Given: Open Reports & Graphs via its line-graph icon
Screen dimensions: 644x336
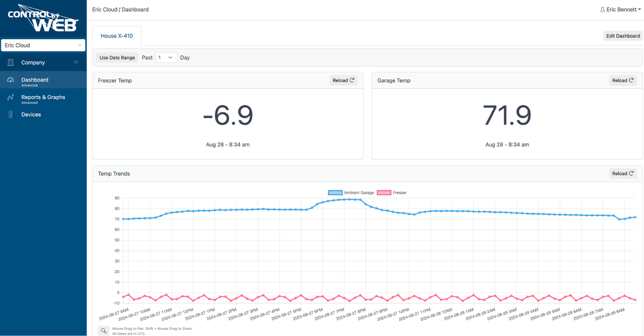Looking at the screenshot, I should point(10,97).
